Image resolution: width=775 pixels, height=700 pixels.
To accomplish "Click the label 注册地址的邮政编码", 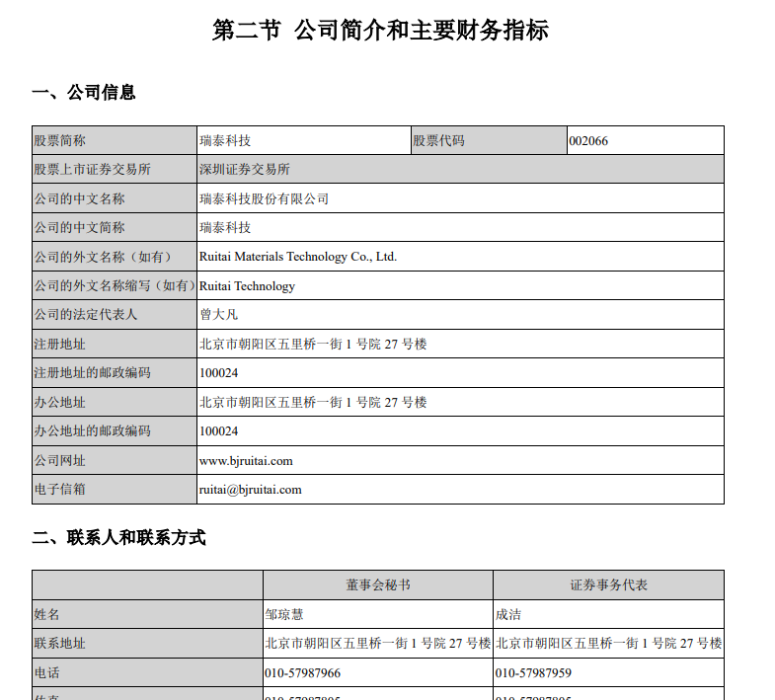I will pyautogui.click(x=92, y=373).
